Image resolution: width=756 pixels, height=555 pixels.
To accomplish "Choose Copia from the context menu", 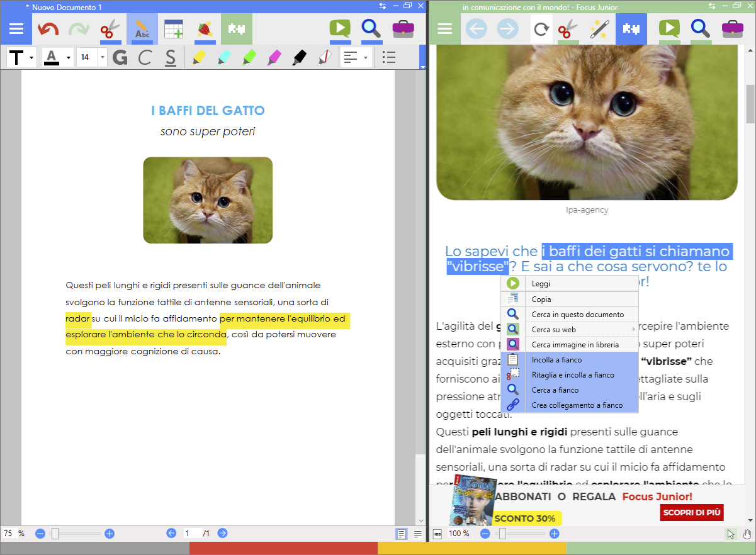I will click(570, 300).
